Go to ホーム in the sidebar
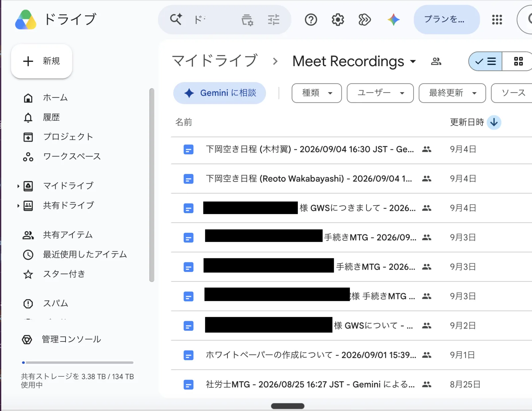Image resolution: width=532 pixels, height=411 pixels. [x=55, y=98]
